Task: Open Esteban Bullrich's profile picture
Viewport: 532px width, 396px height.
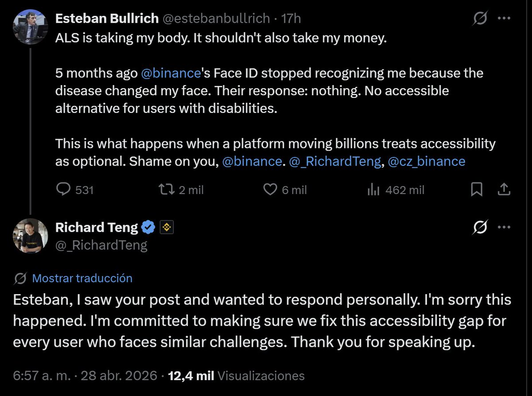Action: 30,27
